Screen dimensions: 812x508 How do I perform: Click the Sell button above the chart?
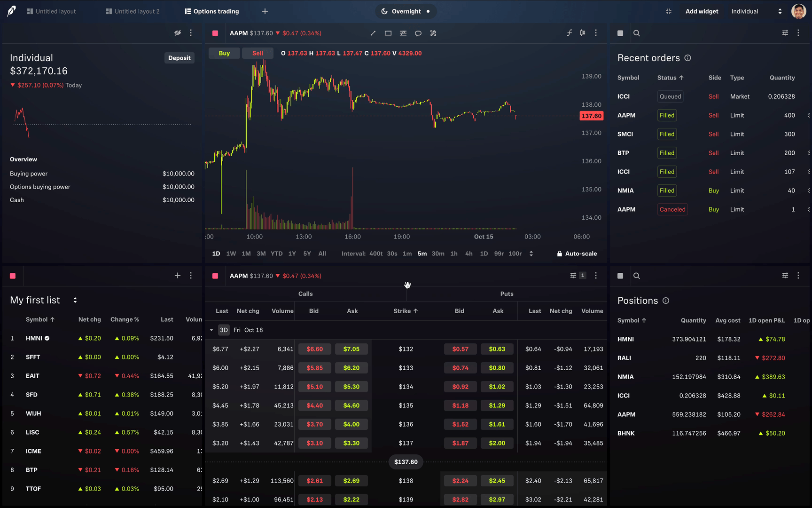click(x=258, y=53)
